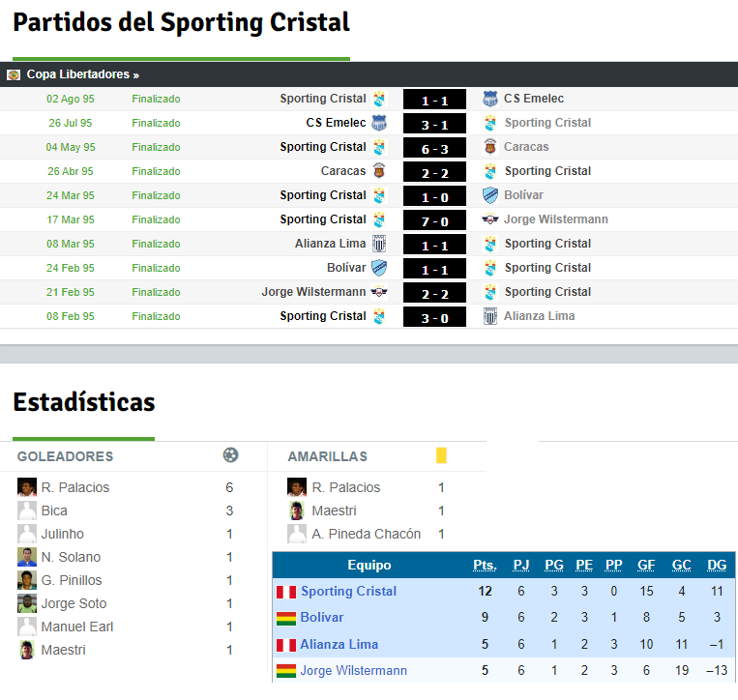Click the Copa Libertadores trophy icon
This screenshot has height=700, width=738.
[14, 74]
